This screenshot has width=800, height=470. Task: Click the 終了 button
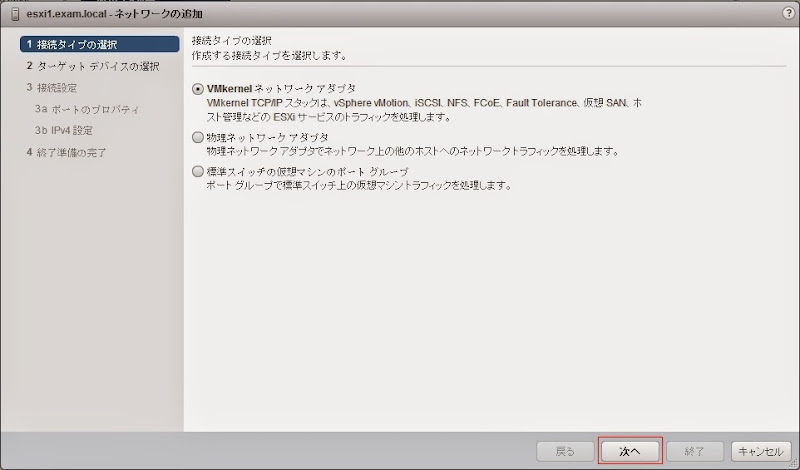694,451
